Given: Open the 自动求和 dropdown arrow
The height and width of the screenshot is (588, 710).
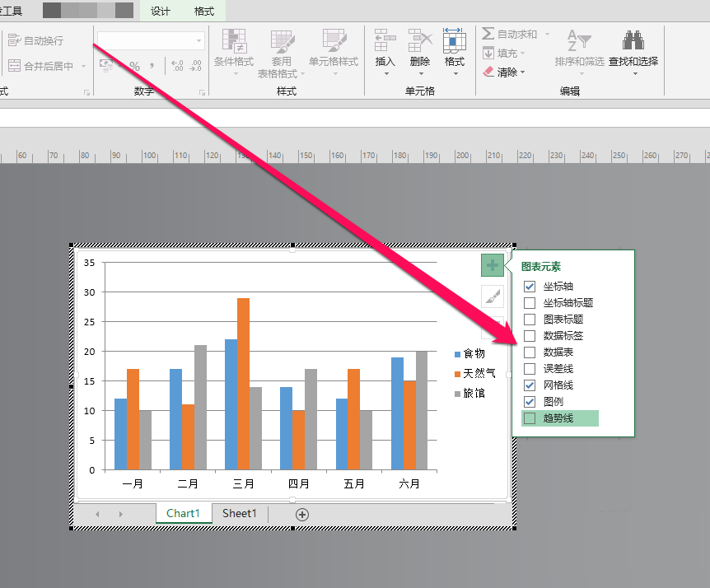Looking at the screenshot, I should click(547, 34).
